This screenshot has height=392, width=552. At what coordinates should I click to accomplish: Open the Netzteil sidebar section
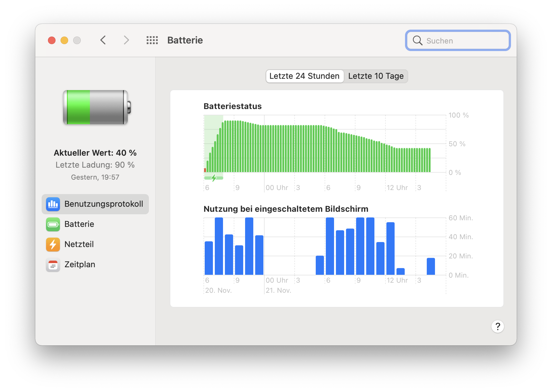tap(95, 245)
